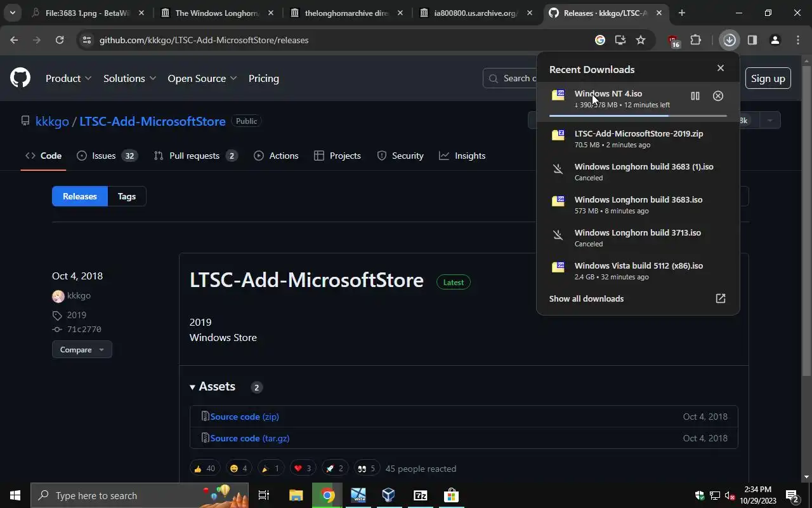Select the Tags toggle button
The width and height of the screenshot is (812, 508).
click(127, 196)
